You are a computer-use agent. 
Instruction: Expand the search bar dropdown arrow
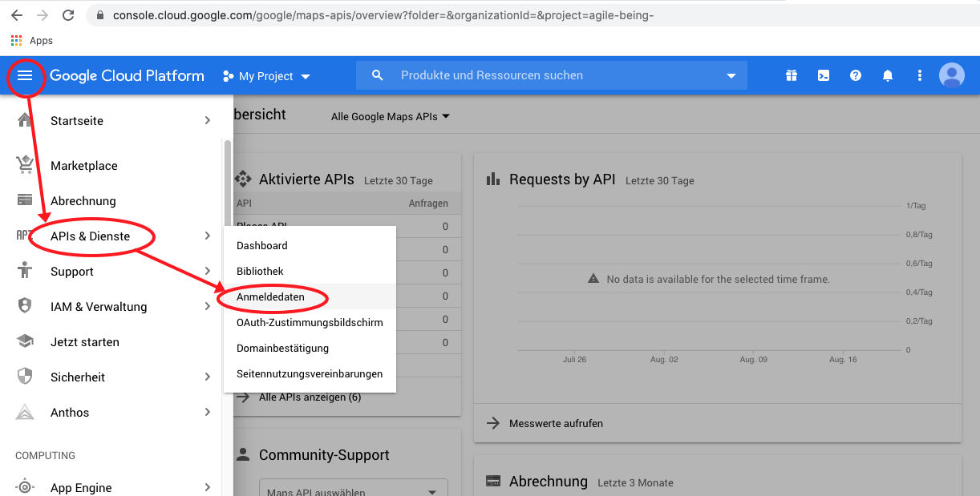[x=731, y=76]
